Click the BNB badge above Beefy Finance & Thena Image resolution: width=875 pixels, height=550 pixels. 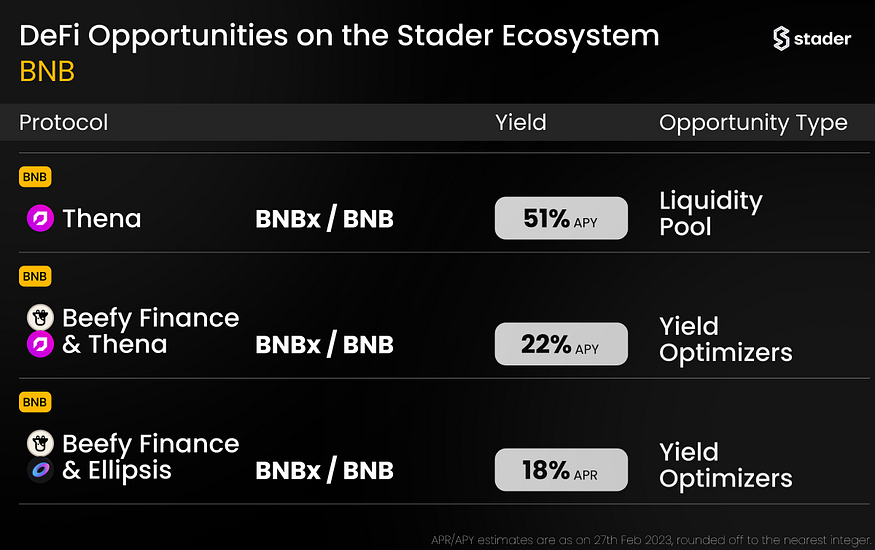[x=35, y=276]
